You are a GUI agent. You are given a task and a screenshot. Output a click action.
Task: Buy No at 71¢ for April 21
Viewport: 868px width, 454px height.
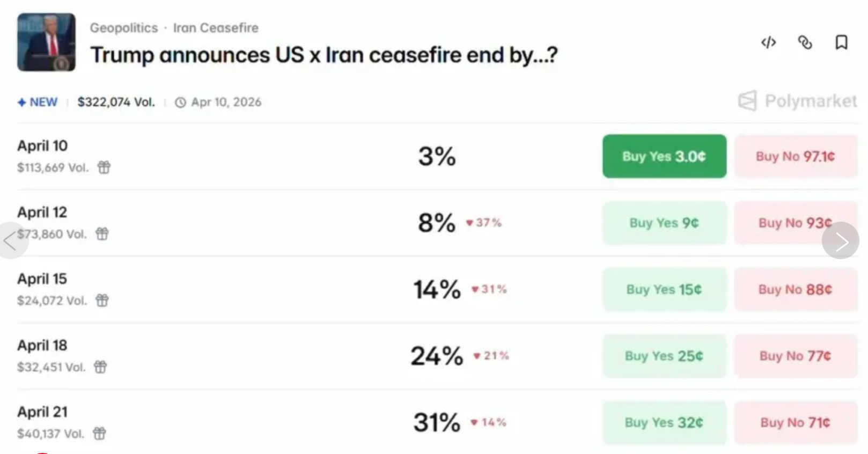795,422
